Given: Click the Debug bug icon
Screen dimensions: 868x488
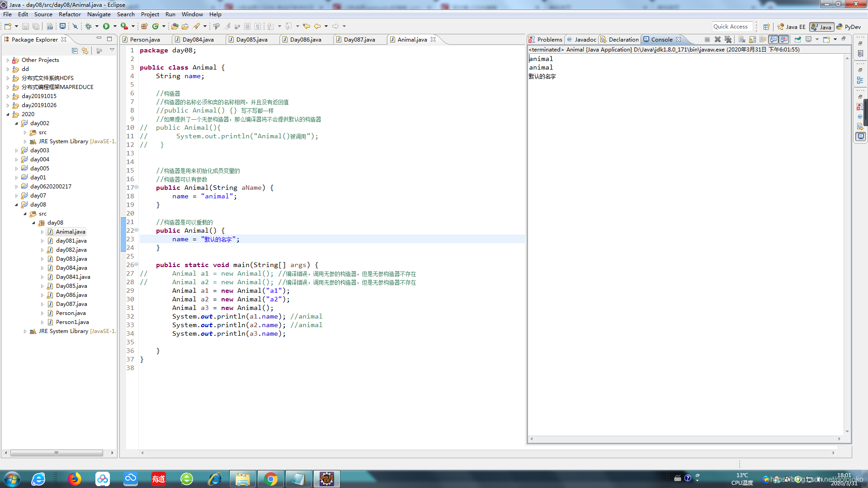Looking at the screenshot, I should click(x=89, y=27).
